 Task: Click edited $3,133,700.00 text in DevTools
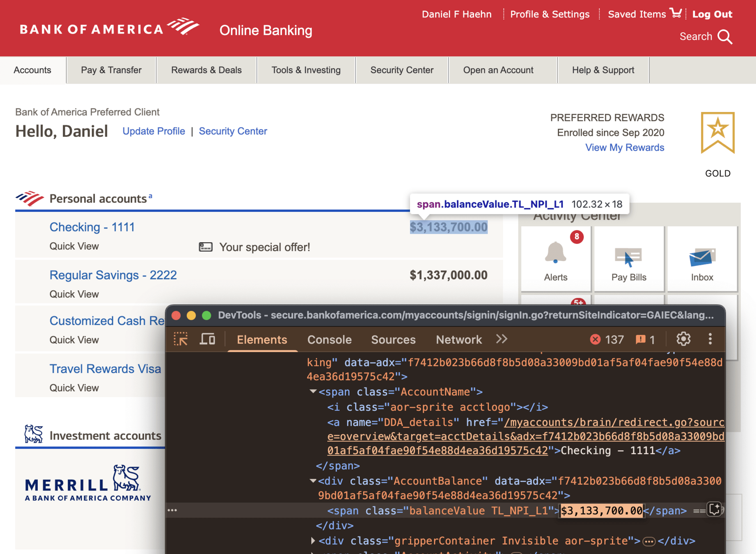pos(602,511)
